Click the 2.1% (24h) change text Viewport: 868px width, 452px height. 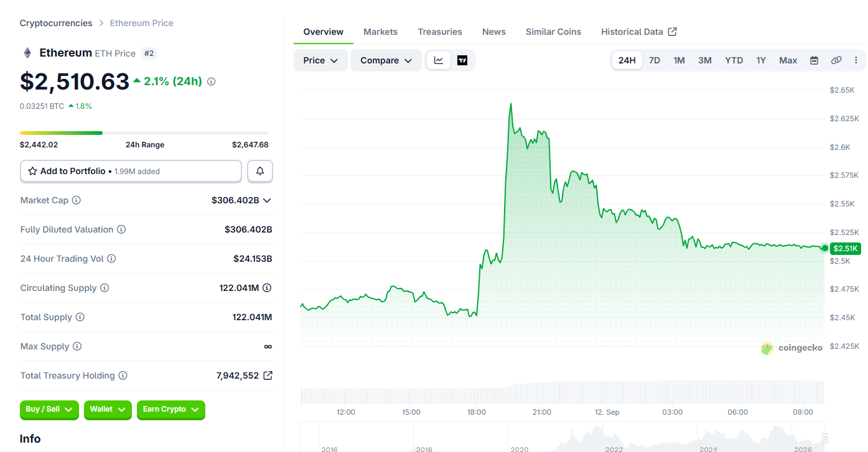tap(173, 81)
